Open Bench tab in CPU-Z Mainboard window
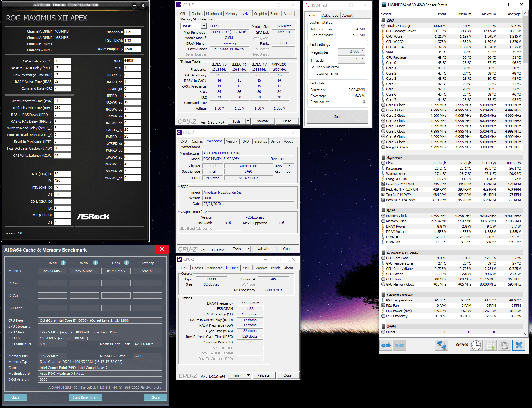Screen dimensions: 532x408 tap(275, 141)
